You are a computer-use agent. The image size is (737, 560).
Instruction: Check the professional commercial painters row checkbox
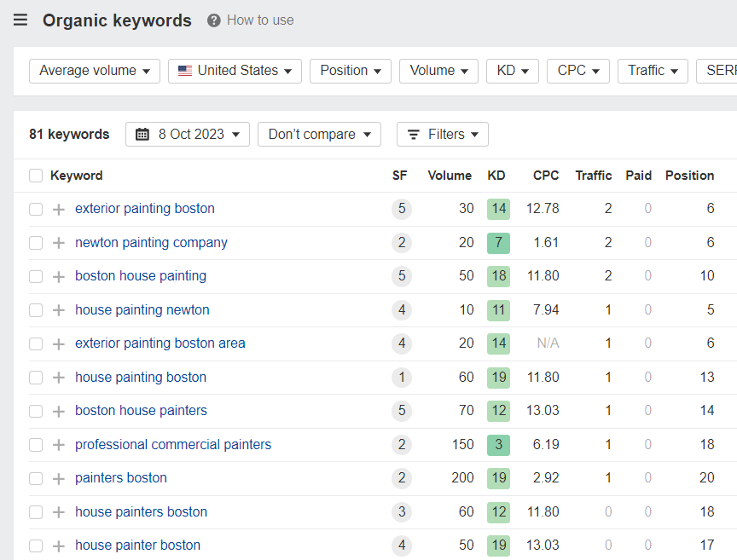coord(36,444)
